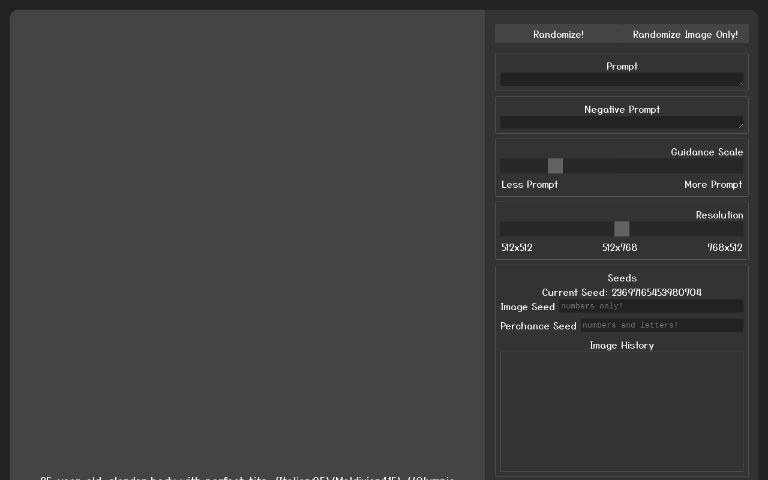
Task: Click the generated image canvas area
Action: click(x=247, y=240)
